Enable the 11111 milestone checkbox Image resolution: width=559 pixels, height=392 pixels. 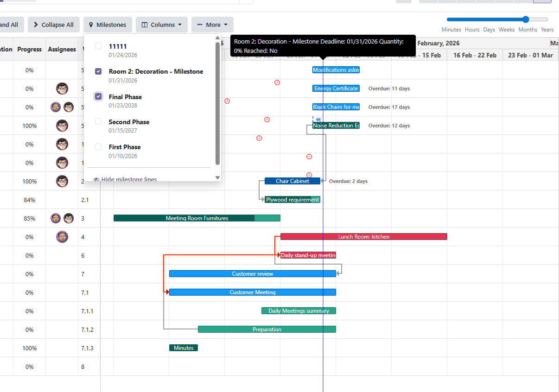pyautogui.click(x=98, y=46)
